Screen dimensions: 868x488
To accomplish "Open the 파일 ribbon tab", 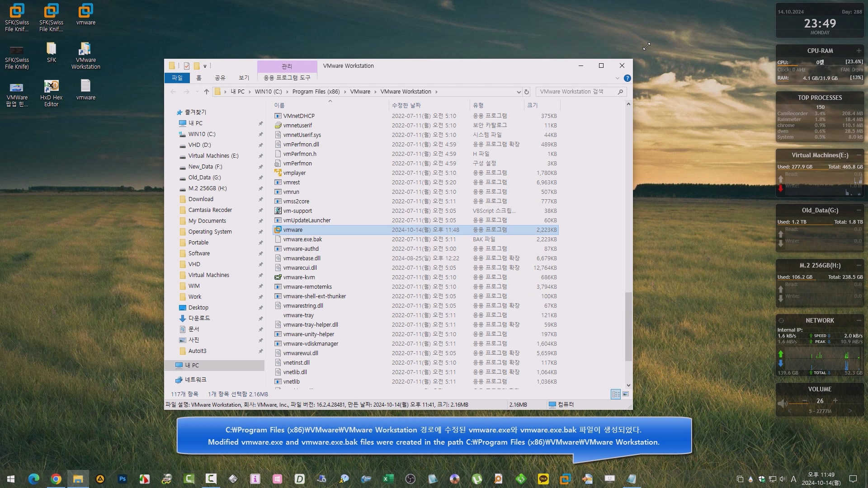I will point(177,78).
